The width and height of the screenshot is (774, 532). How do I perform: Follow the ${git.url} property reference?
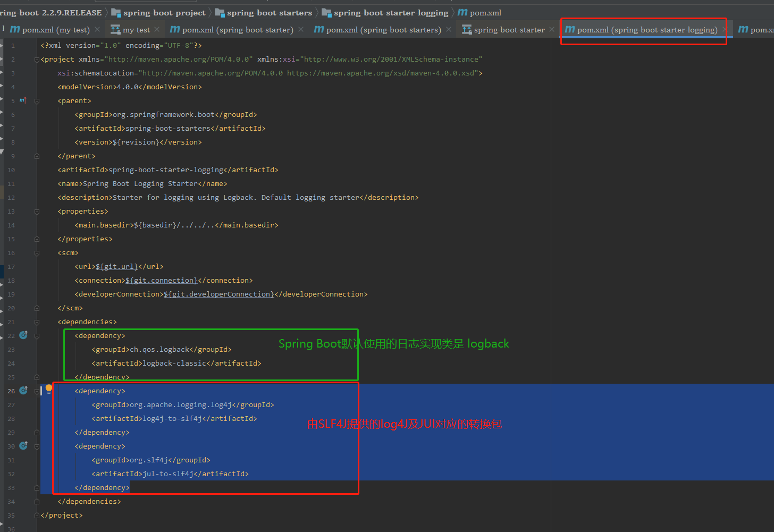point(117,266)
